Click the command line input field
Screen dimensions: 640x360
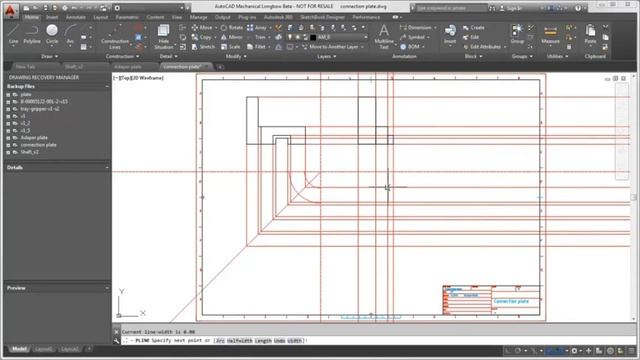[x=376, y=340]
